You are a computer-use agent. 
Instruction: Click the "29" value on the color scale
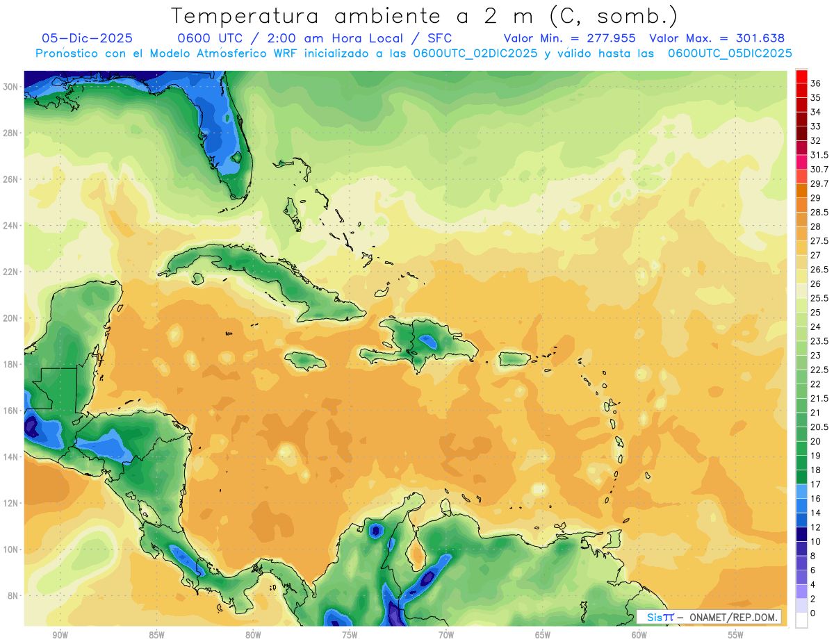[x=816, y=198]
